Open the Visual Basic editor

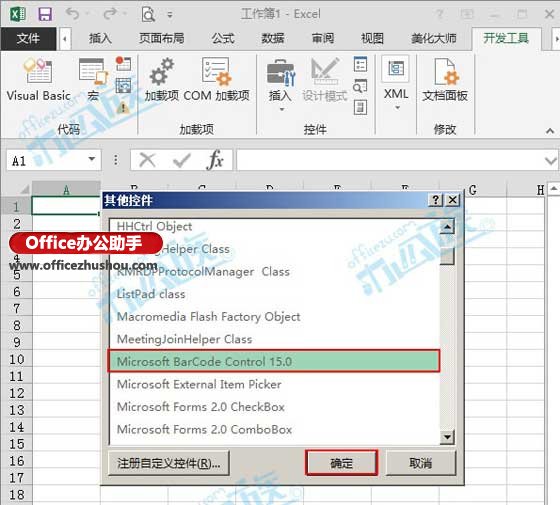(38, 80)
